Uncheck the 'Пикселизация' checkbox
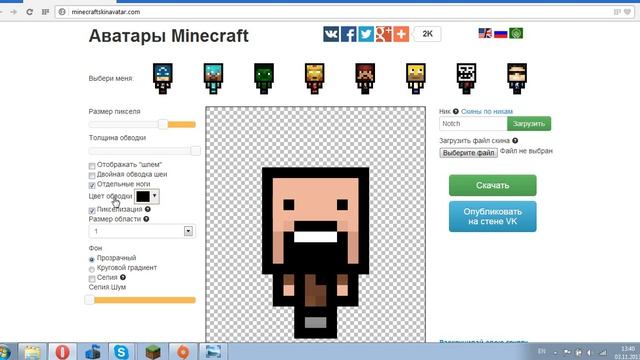This screenshot has width=640, height=360. click(92, 210)
